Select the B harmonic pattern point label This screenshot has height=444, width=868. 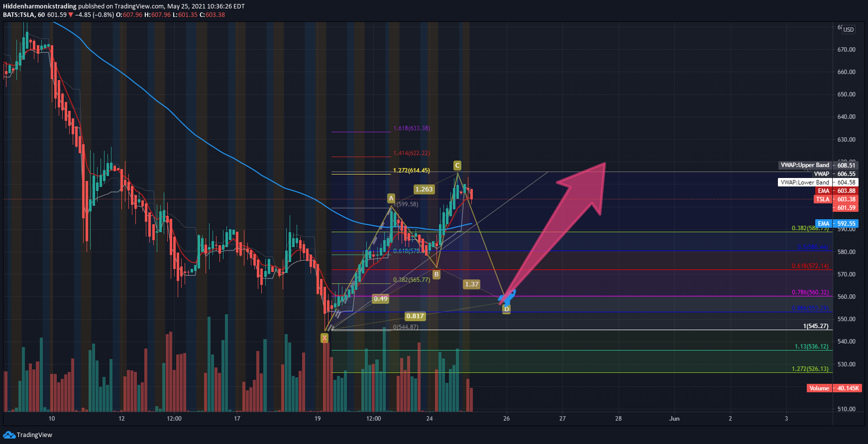click(x=436, y=274)
